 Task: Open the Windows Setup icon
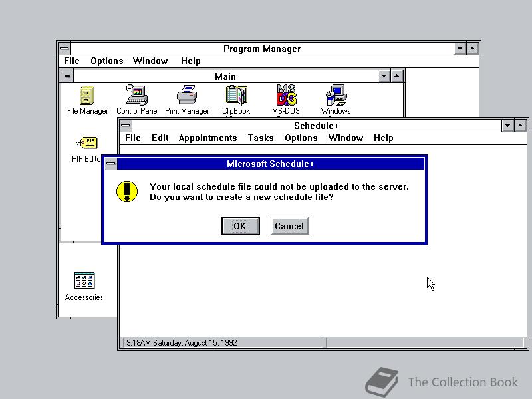coord(336,100)
